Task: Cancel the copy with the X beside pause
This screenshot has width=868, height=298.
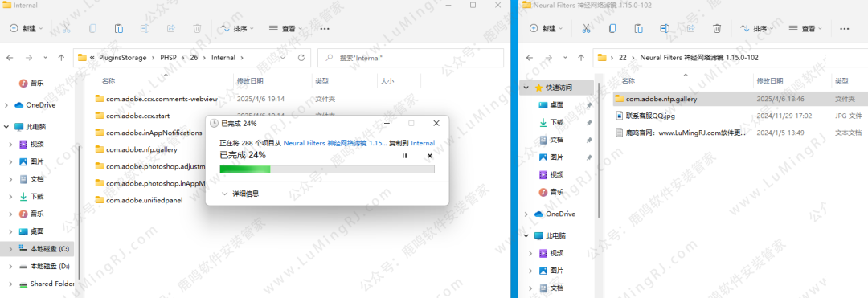Action: [429, 156]
